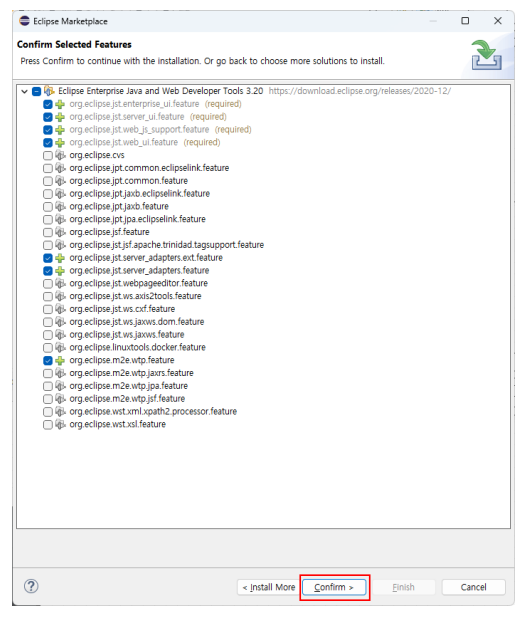Check org.eclipse.m2e.wtp.jaxrs.feature checkbox
This screenshot has width=522, height=617.
point(48,373)
